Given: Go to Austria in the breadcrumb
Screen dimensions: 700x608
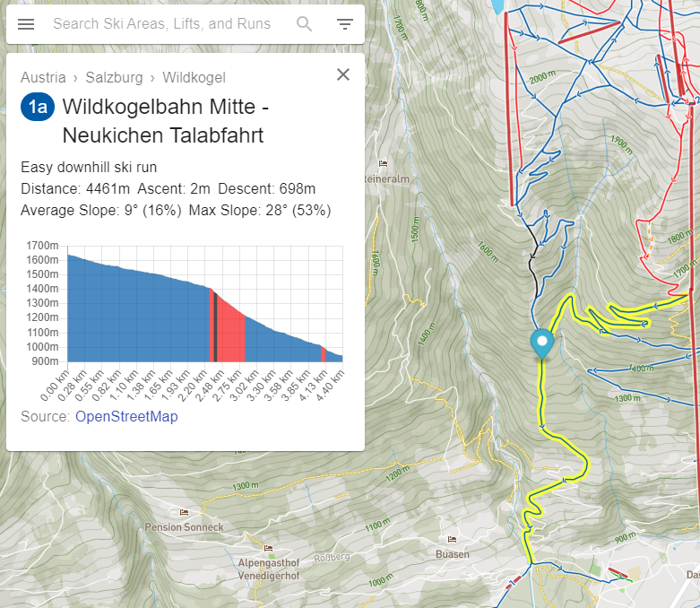Looking at the screenshot, I should [43, 77].
